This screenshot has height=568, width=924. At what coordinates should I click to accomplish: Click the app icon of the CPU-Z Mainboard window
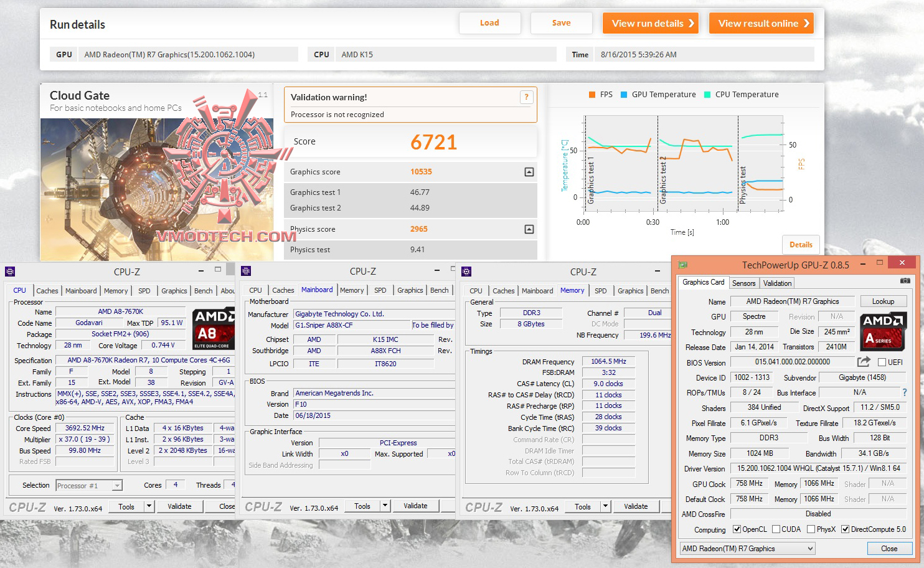[246, 272]
